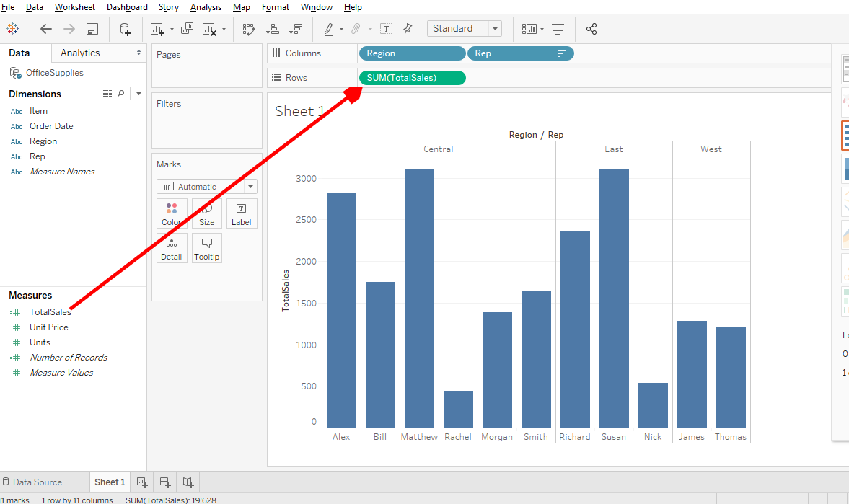
Task: Click the Save icon in toolbar
Action: pyautogui.click(x=92, y=29)
